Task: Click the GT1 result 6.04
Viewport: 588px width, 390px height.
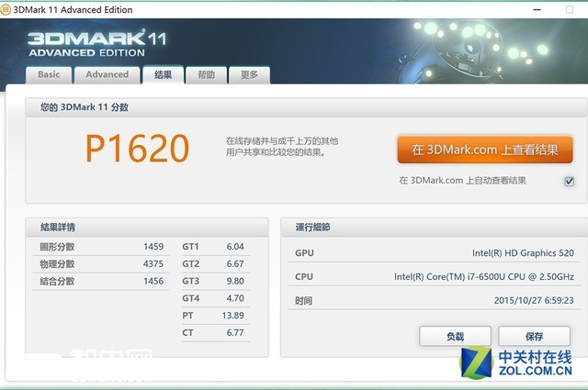Action: pos(235,247)
